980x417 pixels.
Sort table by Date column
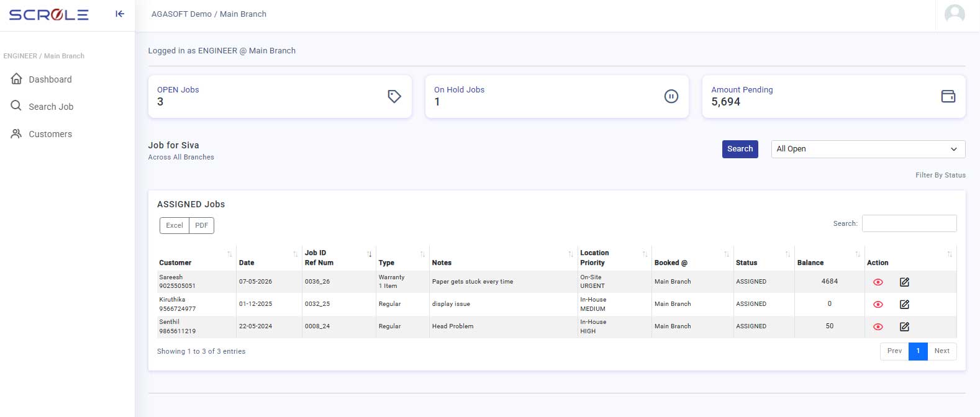click(268, 258)
